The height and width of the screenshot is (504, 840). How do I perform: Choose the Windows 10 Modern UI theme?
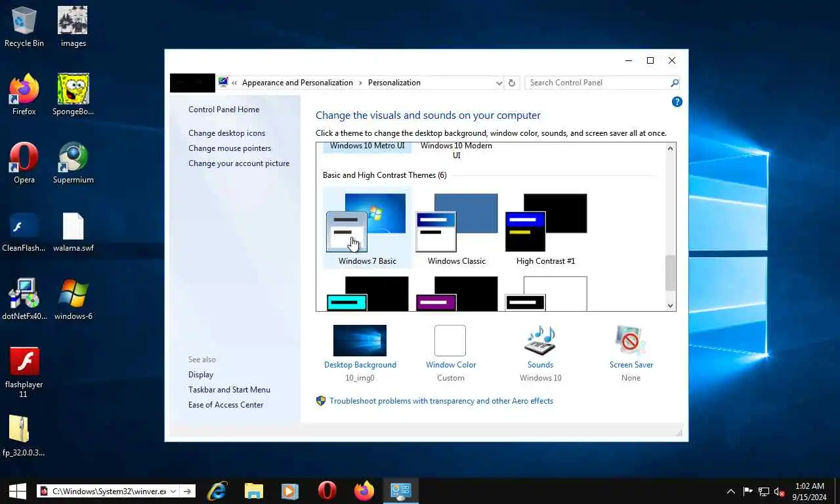tap(456, 150)
